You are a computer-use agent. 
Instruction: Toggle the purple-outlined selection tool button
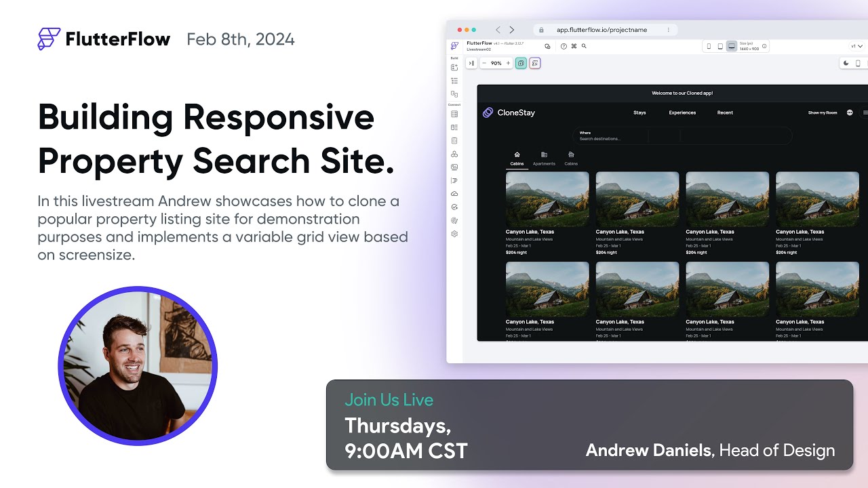click(534, 63)
